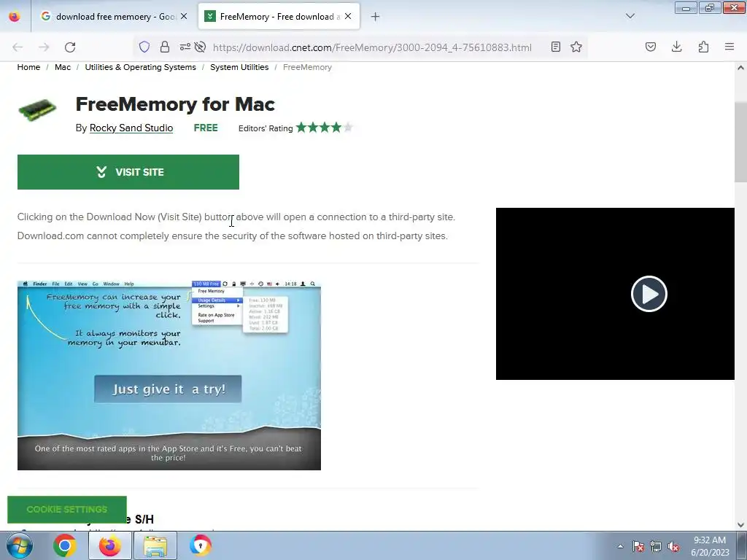Close the Google search tab
This screenshot has height=560, width=747.
pos(184,17)
